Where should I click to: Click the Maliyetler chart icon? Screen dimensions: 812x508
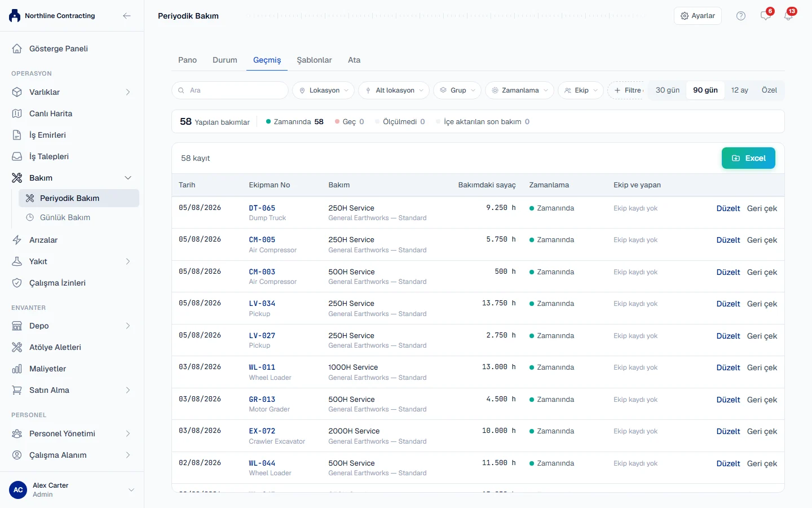(17, 369)
